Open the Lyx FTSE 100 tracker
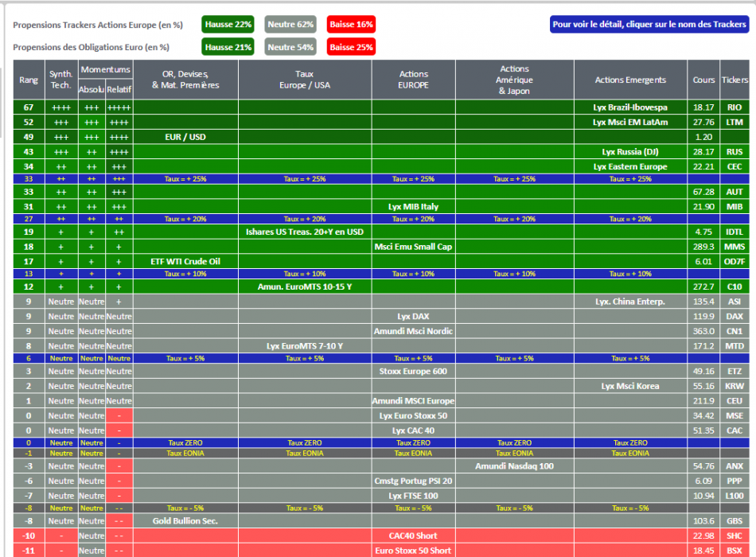This screenshot has width=756, height=557. (413, 496)
